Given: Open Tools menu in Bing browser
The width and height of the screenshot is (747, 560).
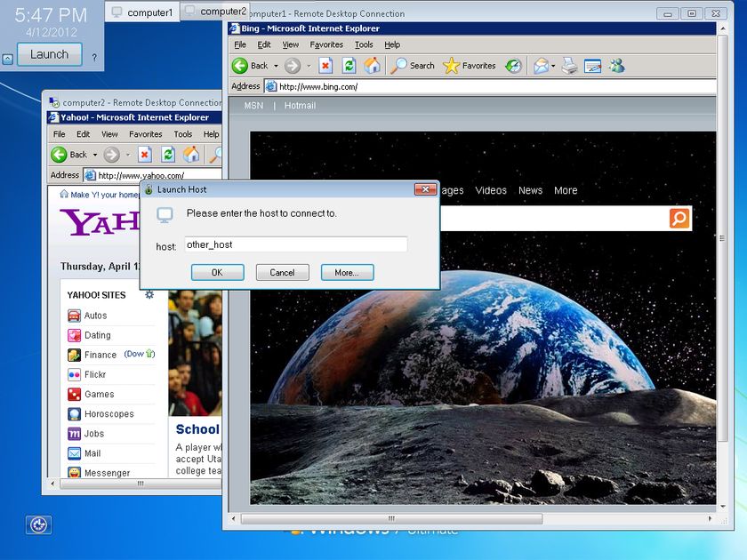Looking at the screenshot, I should [x=364, y=44].
